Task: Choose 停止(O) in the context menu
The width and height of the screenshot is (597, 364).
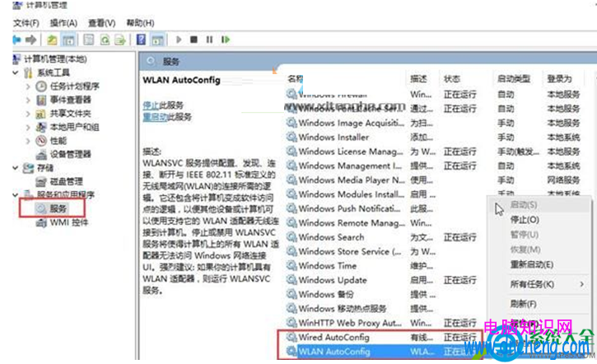Action: [x=525, y=220]
